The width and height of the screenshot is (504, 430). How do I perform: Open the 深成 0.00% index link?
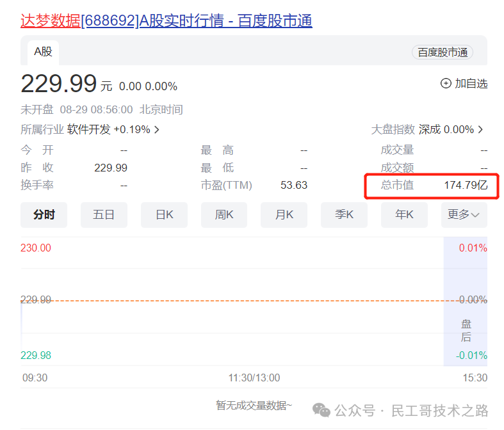click(446, 129)
